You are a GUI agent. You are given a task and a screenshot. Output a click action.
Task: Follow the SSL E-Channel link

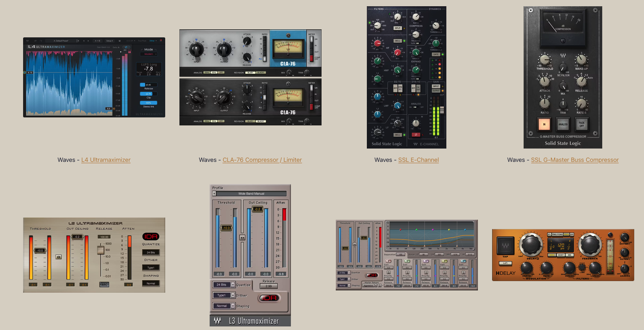(x=418, y=160)
